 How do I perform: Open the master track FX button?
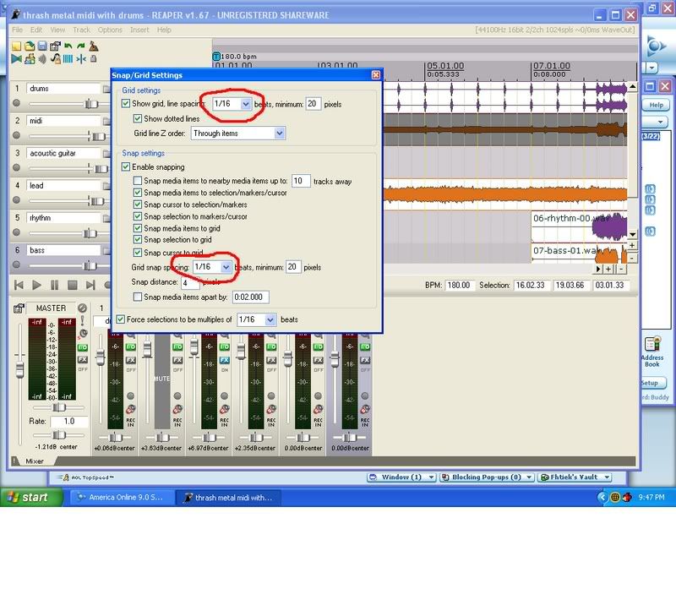[x=82, y=359]
